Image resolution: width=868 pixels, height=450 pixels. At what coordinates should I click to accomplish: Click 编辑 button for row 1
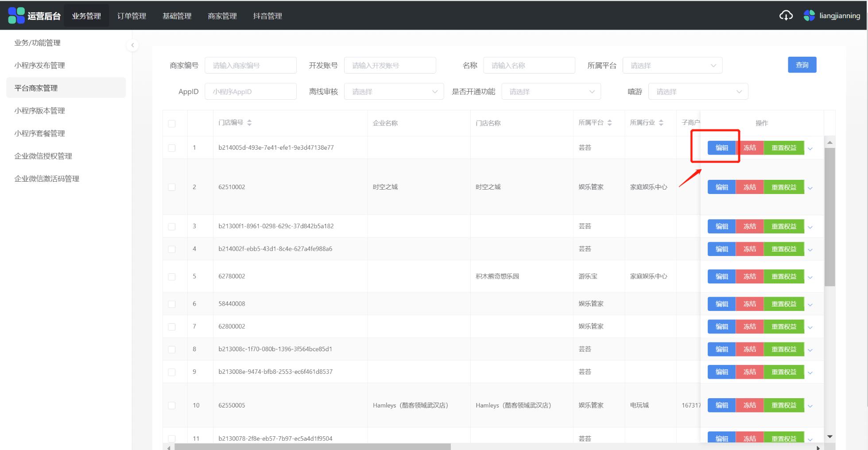[721, 148]
